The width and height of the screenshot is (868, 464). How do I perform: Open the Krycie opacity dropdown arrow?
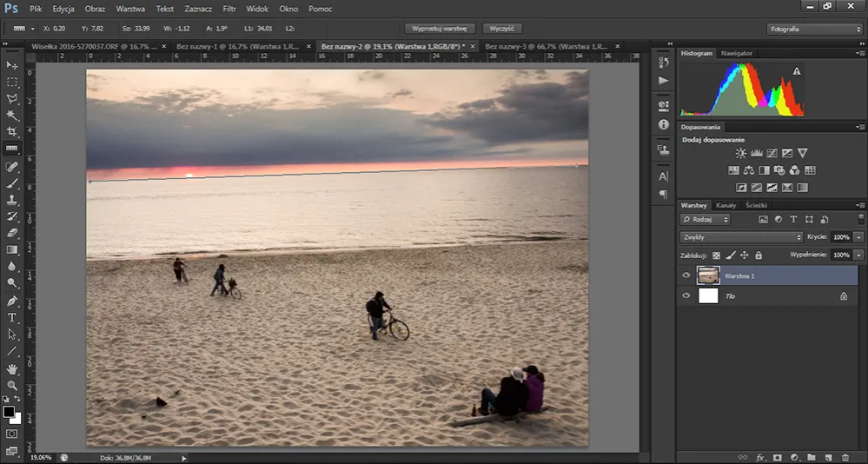pos(858,237)
